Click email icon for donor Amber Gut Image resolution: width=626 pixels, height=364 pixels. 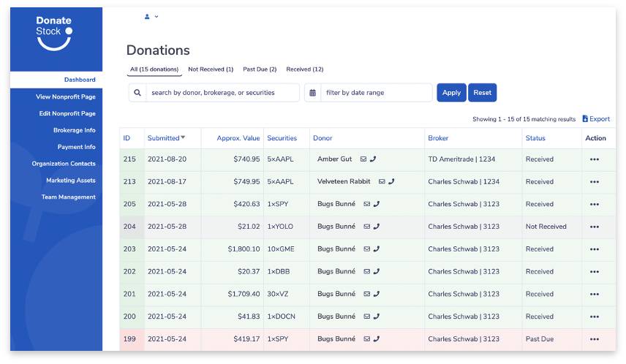click(363, 159)
